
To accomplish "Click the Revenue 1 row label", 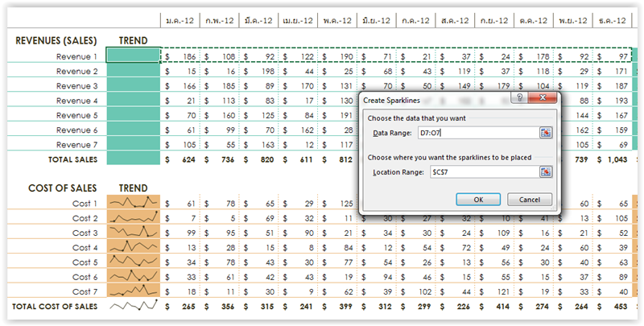I will click(76, 56).
